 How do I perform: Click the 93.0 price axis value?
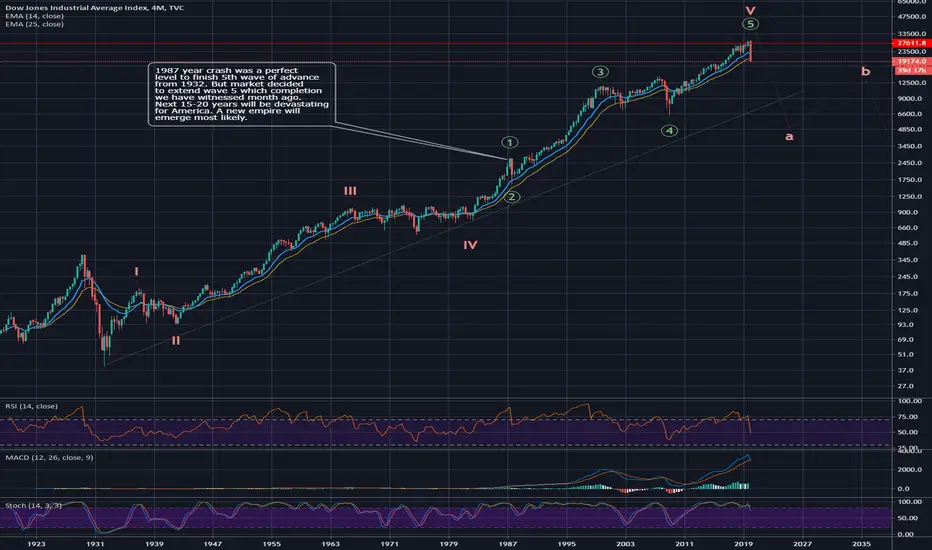(907, 325)
